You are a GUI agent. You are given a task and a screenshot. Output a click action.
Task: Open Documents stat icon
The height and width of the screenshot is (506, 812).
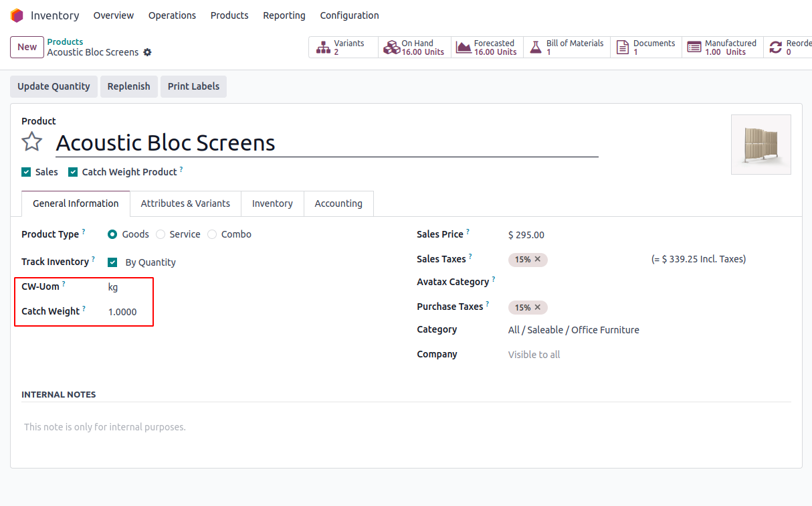coord(622,48)
